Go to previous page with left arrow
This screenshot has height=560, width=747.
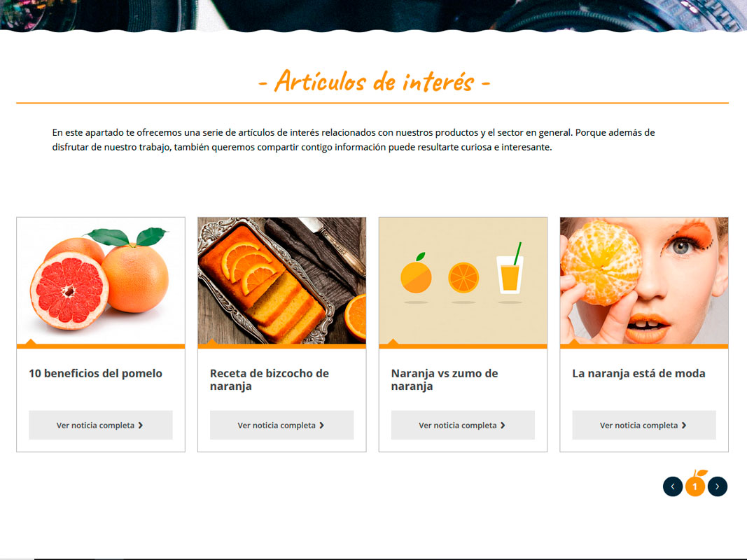click(673, 486)
